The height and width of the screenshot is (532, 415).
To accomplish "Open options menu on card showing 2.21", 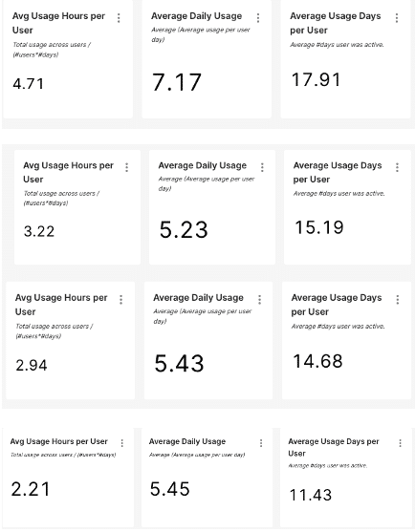I will click(x=122, y=443).
